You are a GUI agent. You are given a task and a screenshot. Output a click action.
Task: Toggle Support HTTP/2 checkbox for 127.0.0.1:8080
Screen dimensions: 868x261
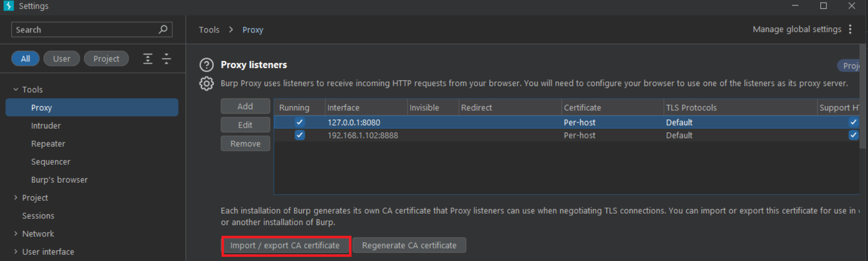point(853,122)
